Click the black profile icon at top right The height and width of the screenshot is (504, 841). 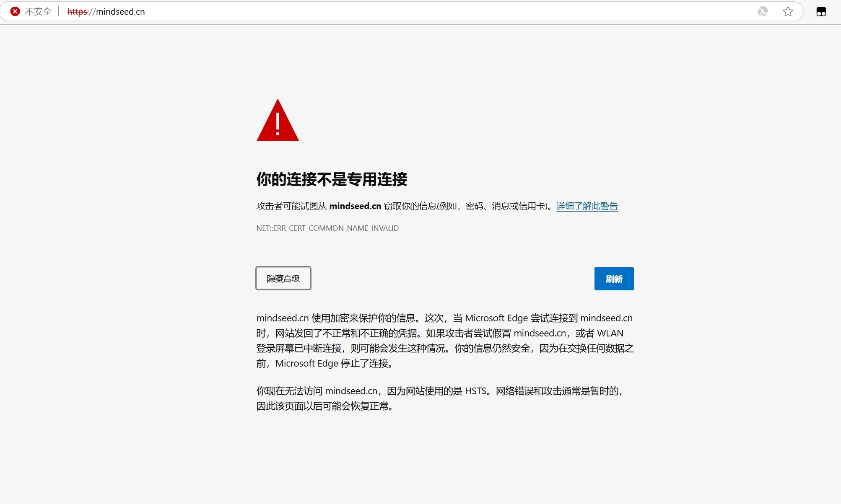point(820,11)
